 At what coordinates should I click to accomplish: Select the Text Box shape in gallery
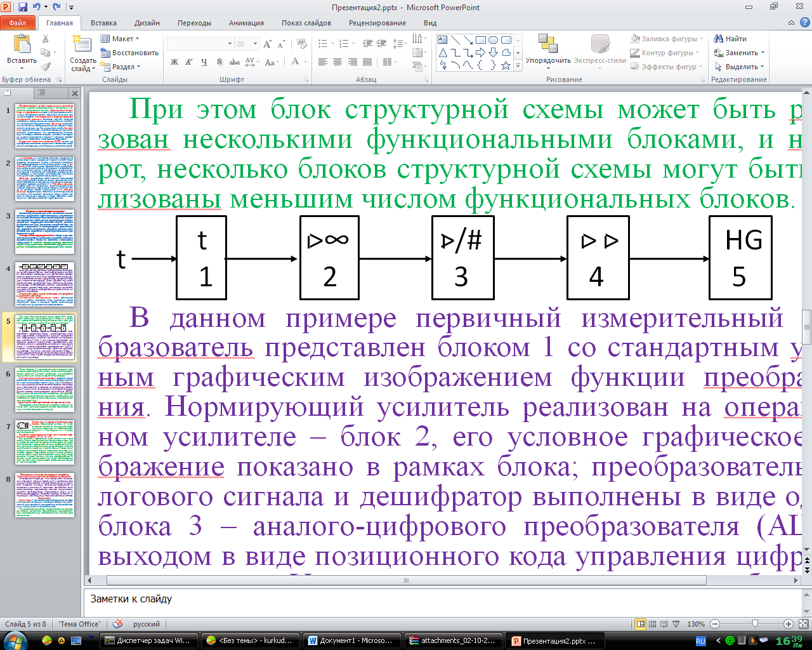coord(443,40)
